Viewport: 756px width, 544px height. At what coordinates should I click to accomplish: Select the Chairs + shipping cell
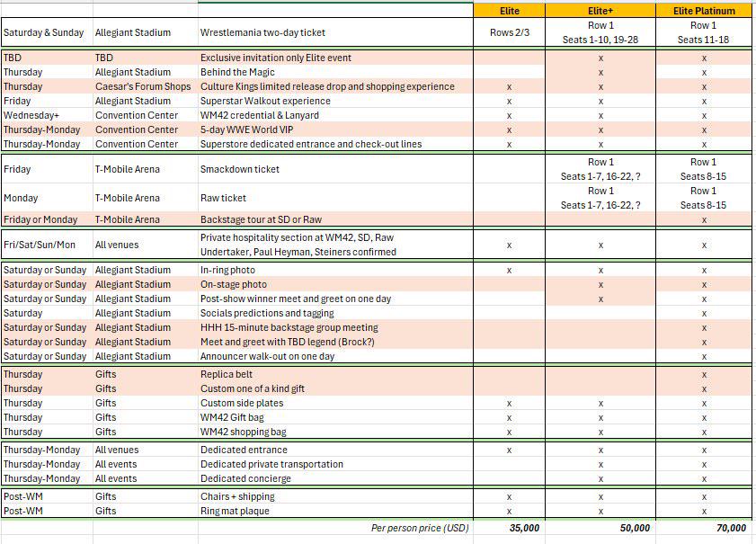(335, 496)
